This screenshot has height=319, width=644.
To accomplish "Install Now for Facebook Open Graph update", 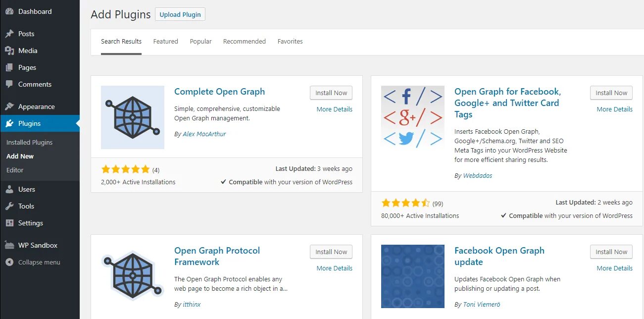I will [611, 252].
